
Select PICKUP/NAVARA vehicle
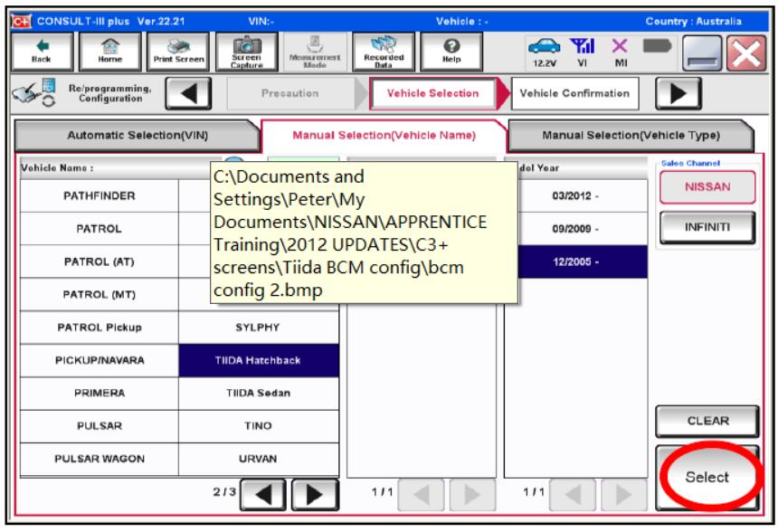point(100,360)
